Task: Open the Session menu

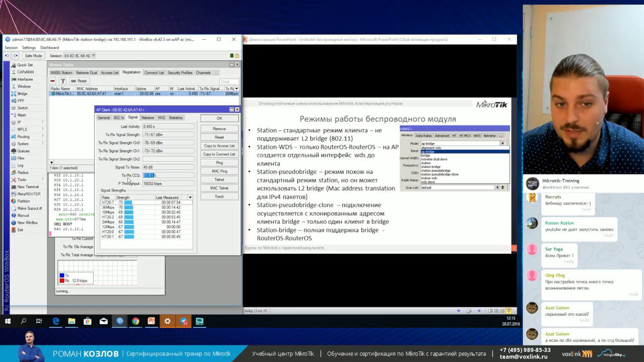Action: [11, 48]
